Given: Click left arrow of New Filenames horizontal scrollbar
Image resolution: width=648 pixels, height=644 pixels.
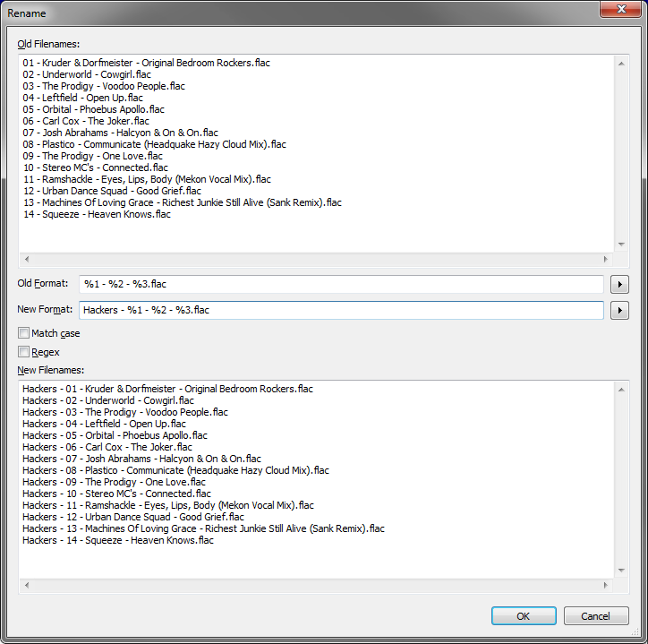Looking at the screenshot, I should pos(27,585).
